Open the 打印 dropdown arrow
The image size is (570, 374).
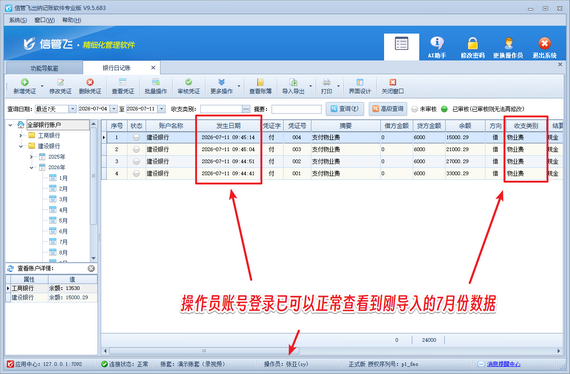[338, 86]
